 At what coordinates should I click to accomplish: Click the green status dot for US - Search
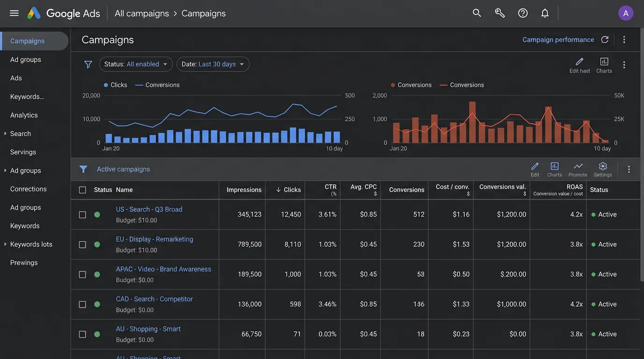click(x=97, y=215)
